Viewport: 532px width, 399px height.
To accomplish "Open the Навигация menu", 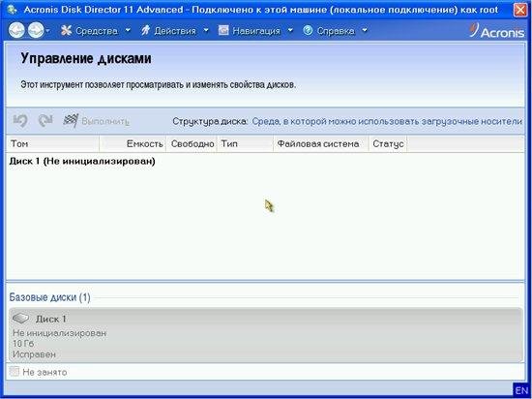I will (256, 31).
